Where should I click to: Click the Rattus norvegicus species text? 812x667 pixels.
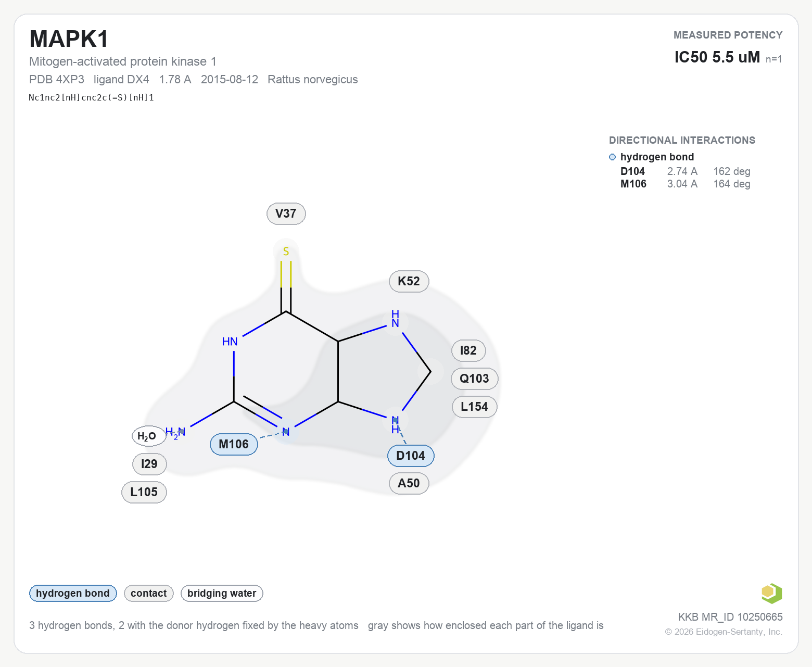click(x=313, y=80)
